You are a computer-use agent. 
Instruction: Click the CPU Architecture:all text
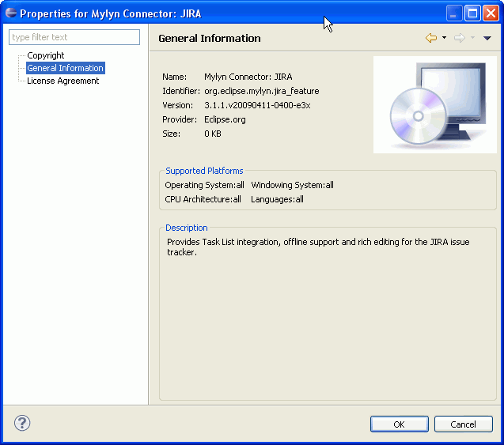point(203,199)
